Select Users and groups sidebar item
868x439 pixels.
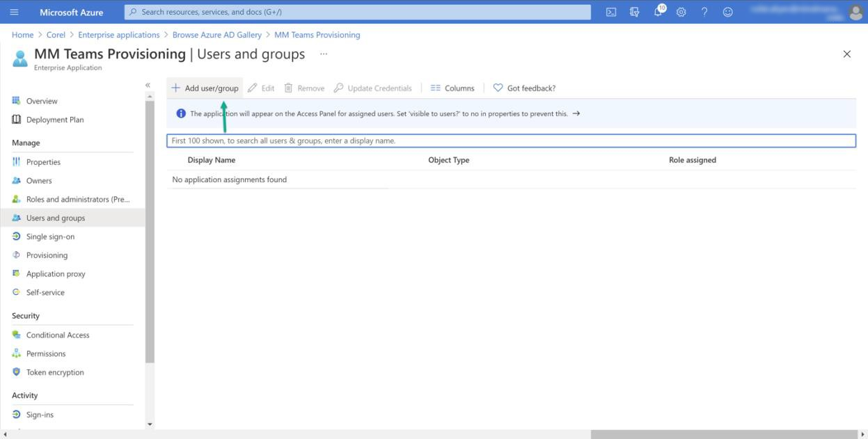(72, 218)
